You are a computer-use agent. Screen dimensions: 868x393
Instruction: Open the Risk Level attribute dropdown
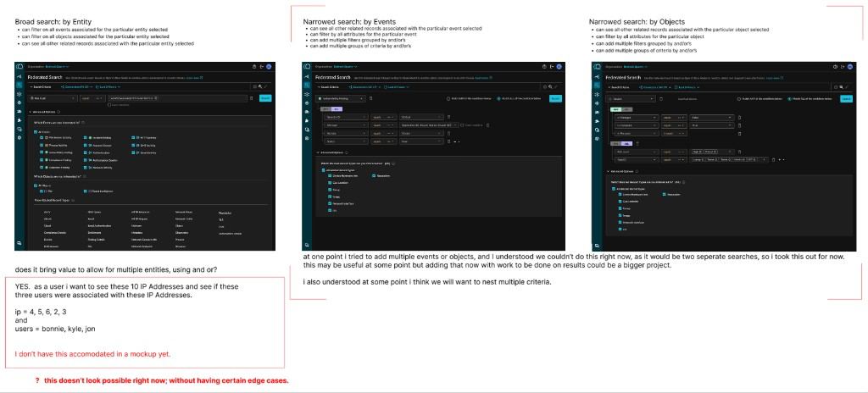[637, 152]
